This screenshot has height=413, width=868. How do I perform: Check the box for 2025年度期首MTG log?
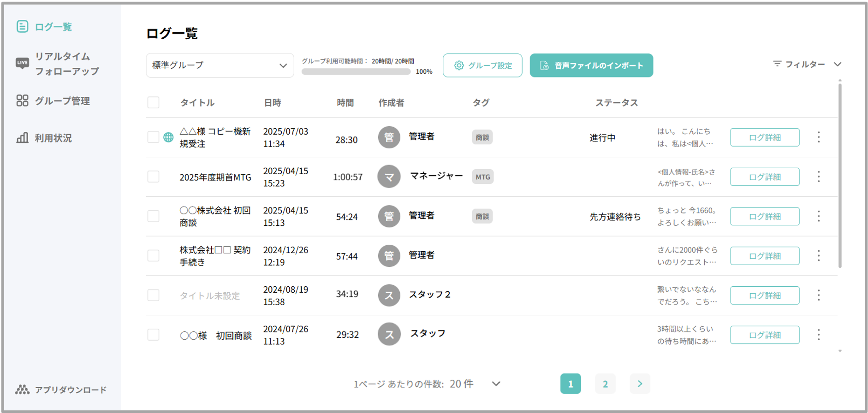[153, 177]
